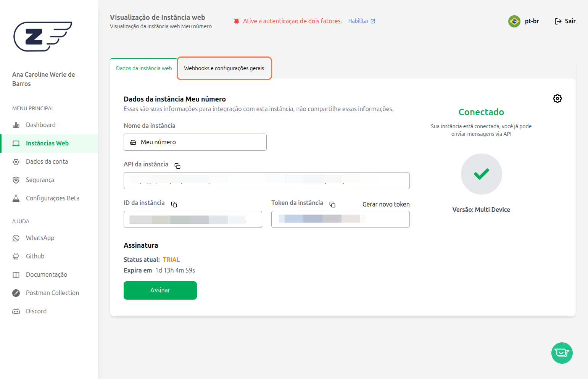Image resolution: width=588 pixels, height=379 pixels.
Task: Log out with the Sair button
Action: pyautogui.click(x=565, y=21)
